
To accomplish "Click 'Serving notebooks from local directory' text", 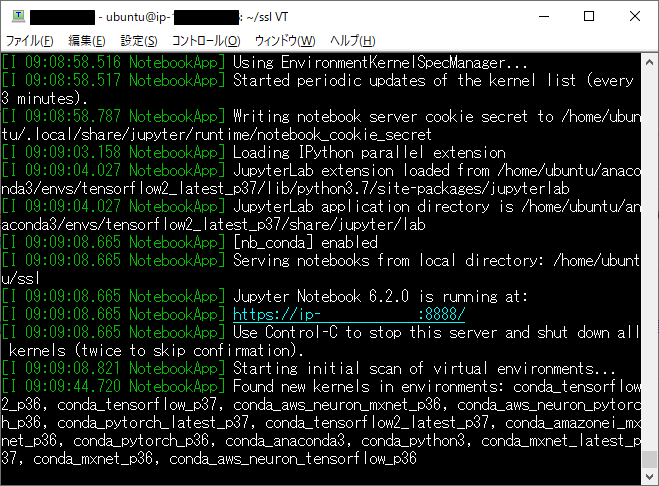I will 385,260.
